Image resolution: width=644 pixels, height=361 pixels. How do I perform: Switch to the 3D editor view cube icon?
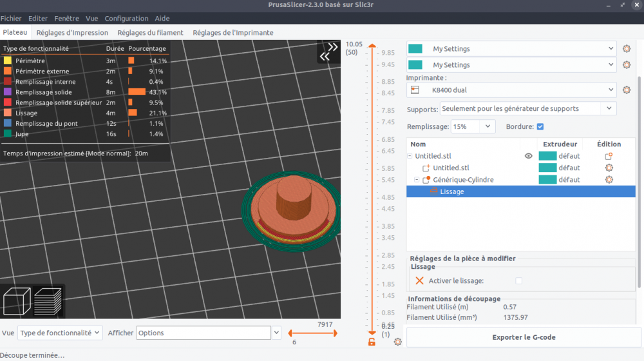point(17,302)
